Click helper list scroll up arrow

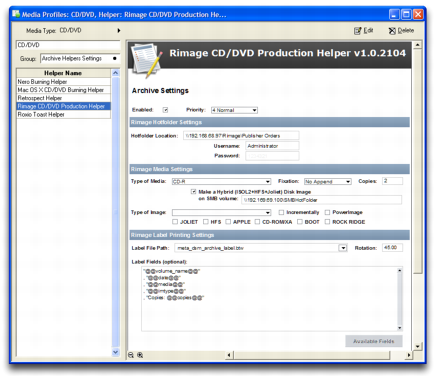click(x=115, y=73)
